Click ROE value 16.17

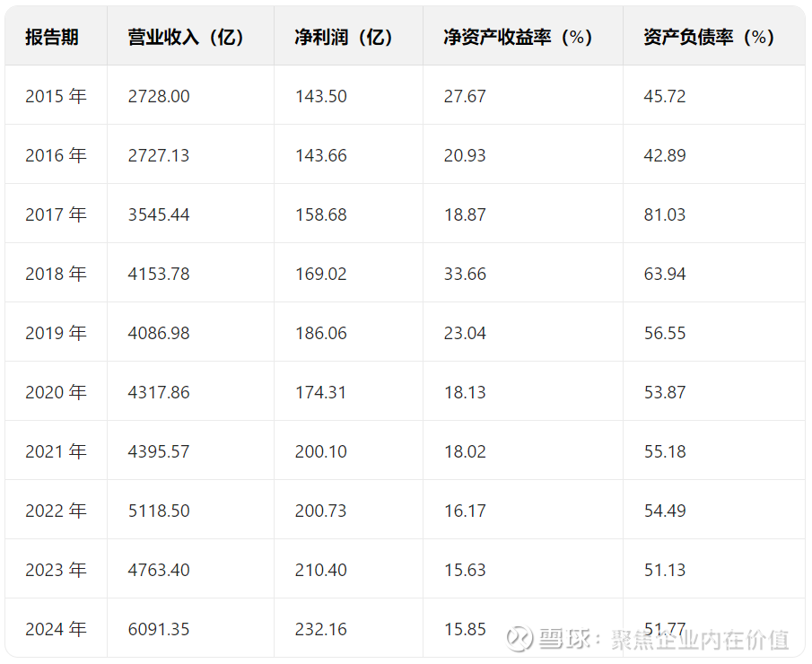click(x=465, y=511)
